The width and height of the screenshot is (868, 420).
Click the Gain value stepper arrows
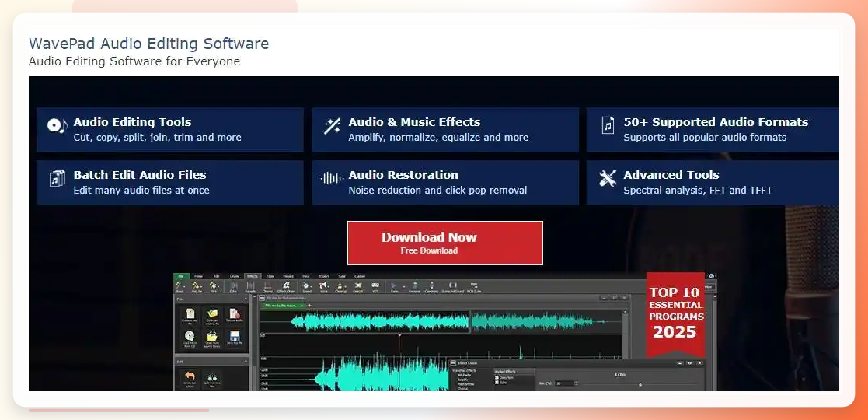tap(577, 383)
